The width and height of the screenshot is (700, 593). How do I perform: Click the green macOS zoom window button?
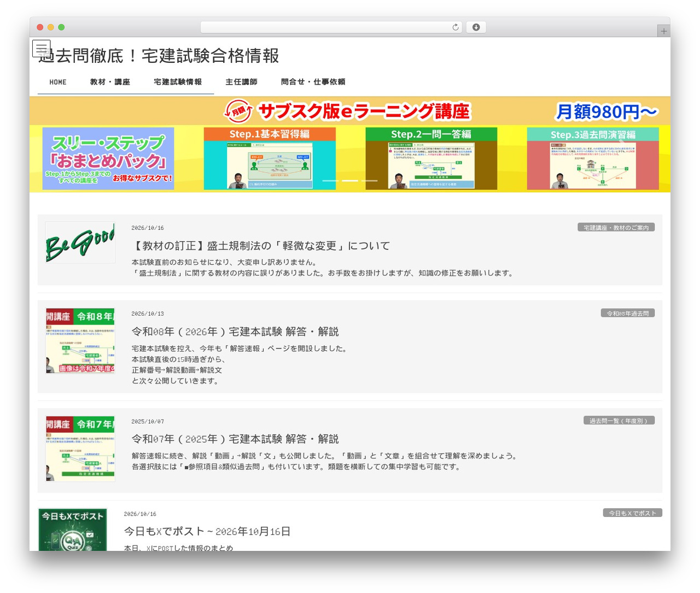coord(61,27)
